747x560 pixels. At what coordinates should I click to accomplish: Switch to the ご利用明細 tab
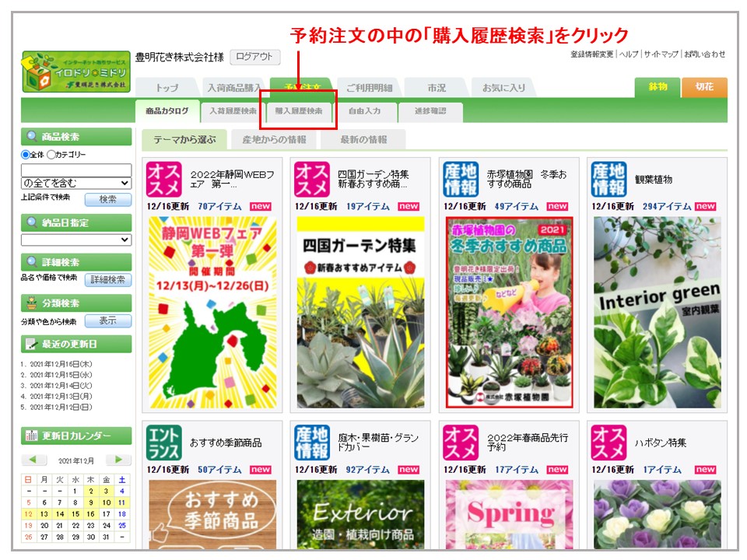point(369,88)
